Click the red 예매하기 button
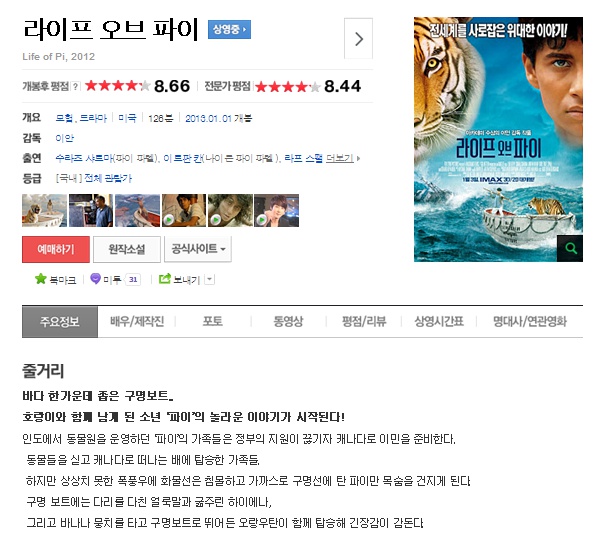The image size is (597, 539). 56,249
